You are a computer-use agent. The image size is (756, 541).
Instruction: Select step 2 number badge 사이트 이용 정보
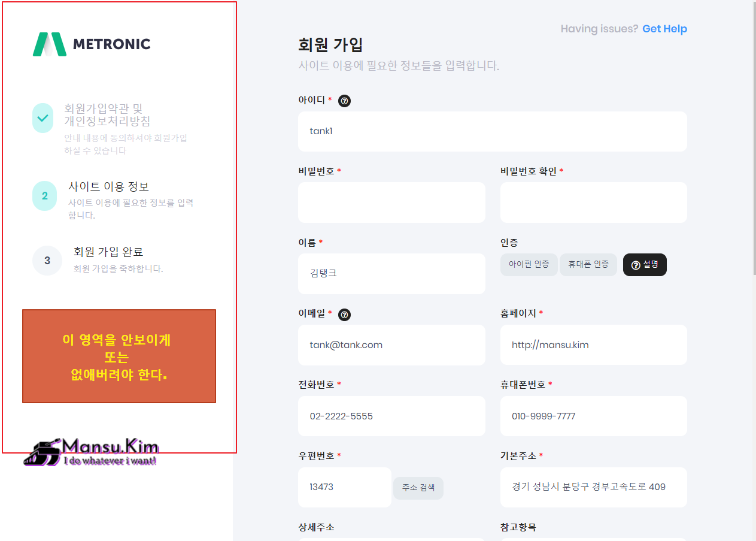[x=45, y=196]
